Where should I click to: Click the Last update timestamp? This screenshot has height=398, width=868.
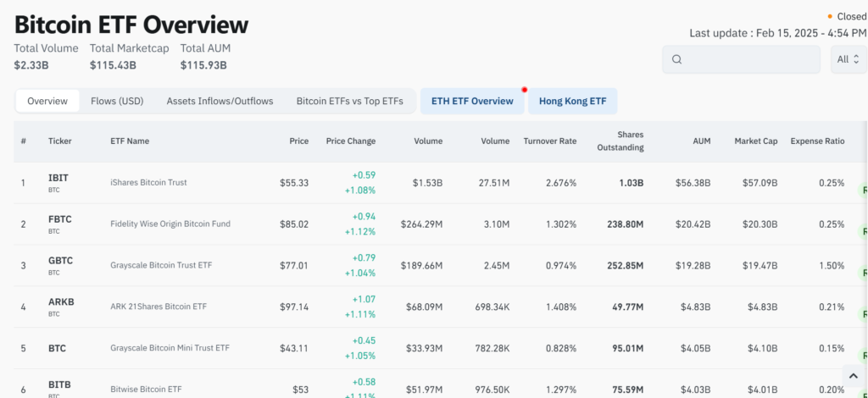(x=778, y=33)
